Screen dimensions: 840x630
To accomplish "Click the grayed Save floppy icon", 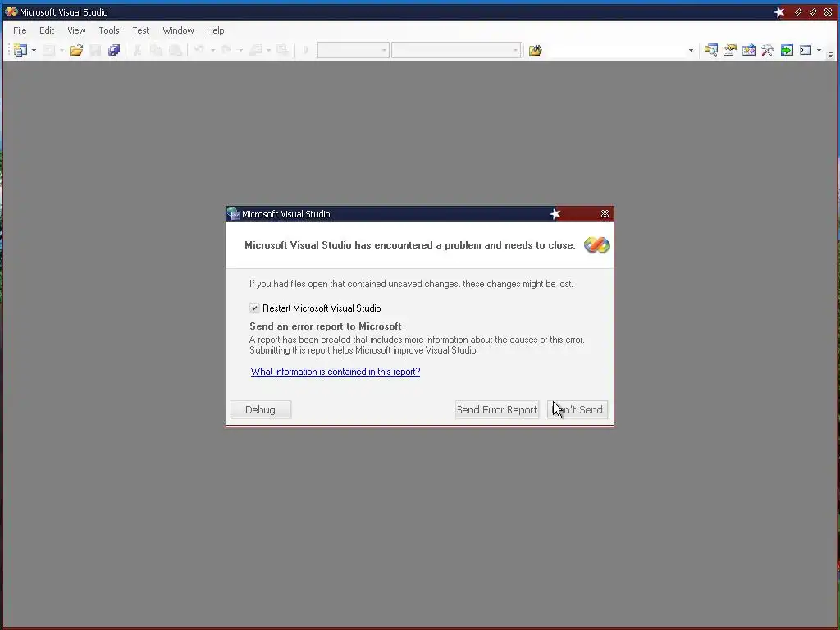I will pyautogui.click(x=95, y=50).
